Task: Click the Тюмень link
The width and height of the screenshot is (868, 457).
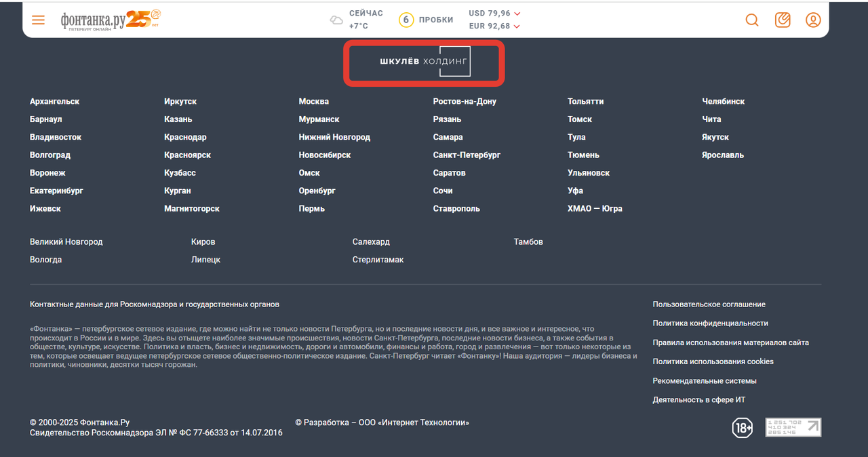Action: [x=583, y=155]
